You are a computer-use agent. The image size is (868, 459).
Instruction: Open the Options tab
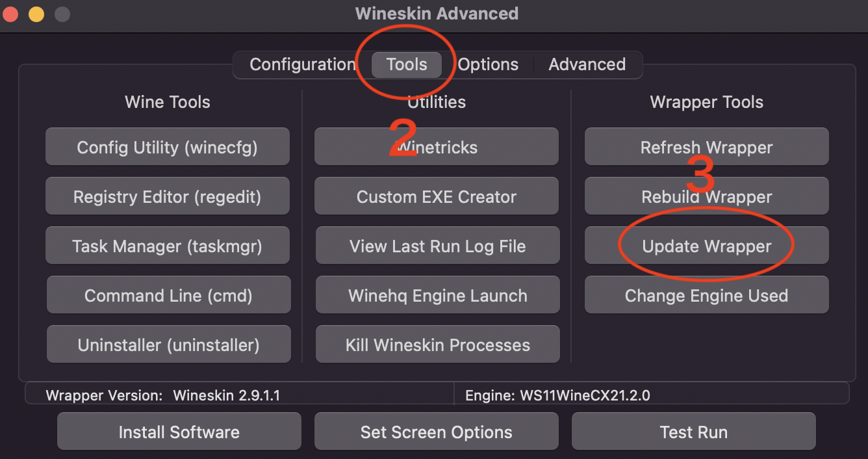[x=488, y=64]
